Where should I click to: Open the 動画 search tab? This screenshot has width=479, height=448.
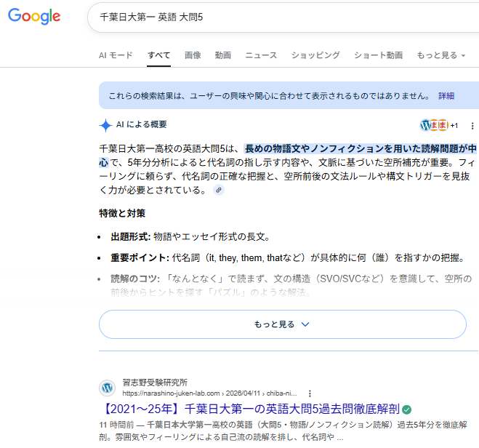(223, 55)
